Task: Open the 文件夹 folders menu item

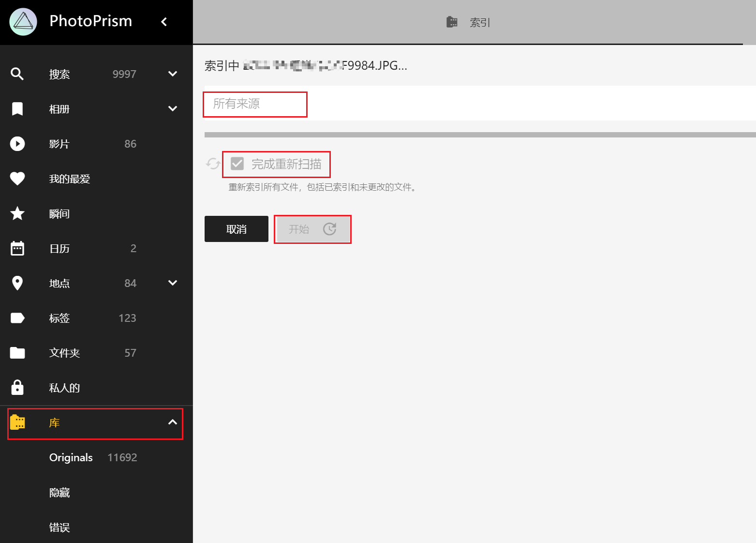Action: coord(64,353)
